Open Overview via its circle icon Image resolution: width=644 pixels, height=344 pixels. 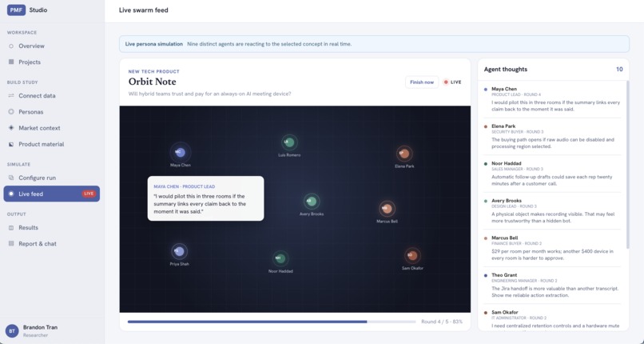(11, 46)
